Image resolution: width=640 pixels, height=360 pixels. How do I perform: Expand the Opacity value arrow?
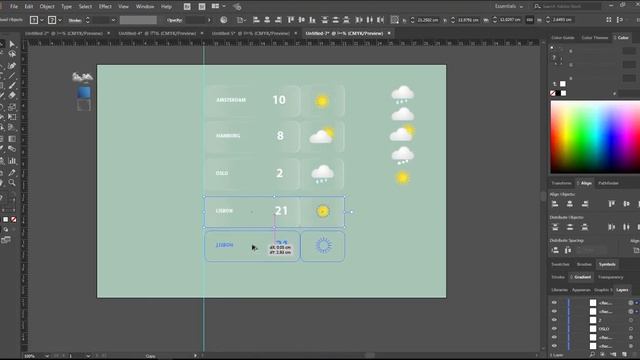pos(209,20)
